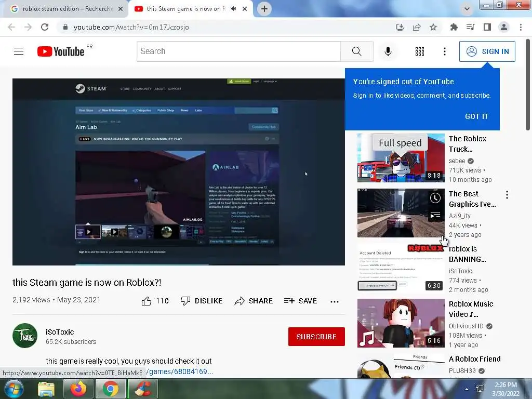Dislike the video
Image resolution: width=532 pixels, height=399 pixels.
tap(202, 301)
